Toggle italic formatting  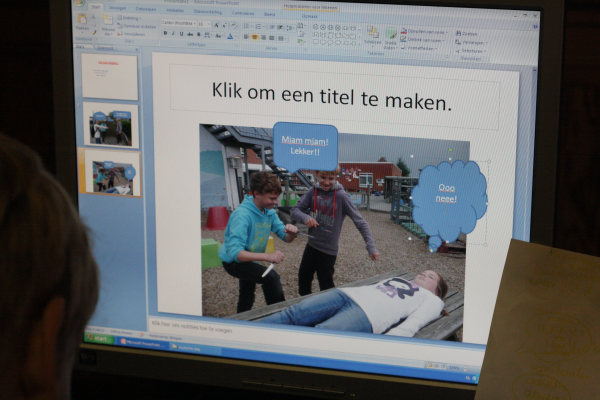point(173,33)
